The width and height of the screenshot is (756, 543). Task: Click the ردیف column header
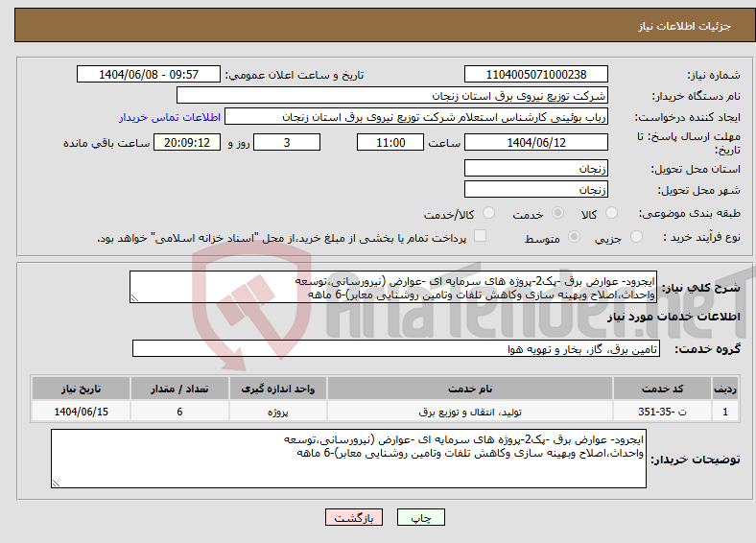tap(724, 389)
